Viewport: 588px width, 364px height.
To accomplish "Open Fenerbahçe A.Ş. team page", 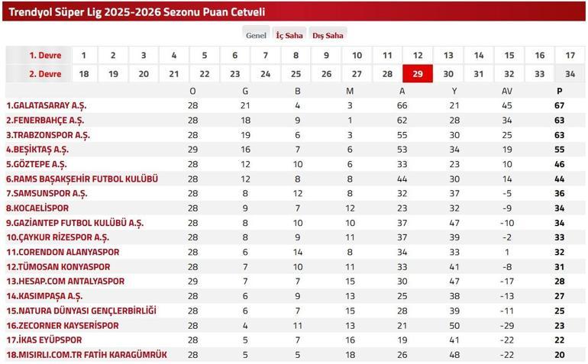I will tap(45, 120).
